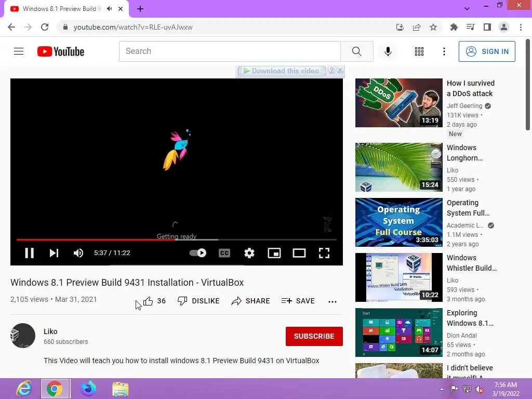532x399 pixels.
Task: Go to the YouTube home logo
Action: click(61, 51)
